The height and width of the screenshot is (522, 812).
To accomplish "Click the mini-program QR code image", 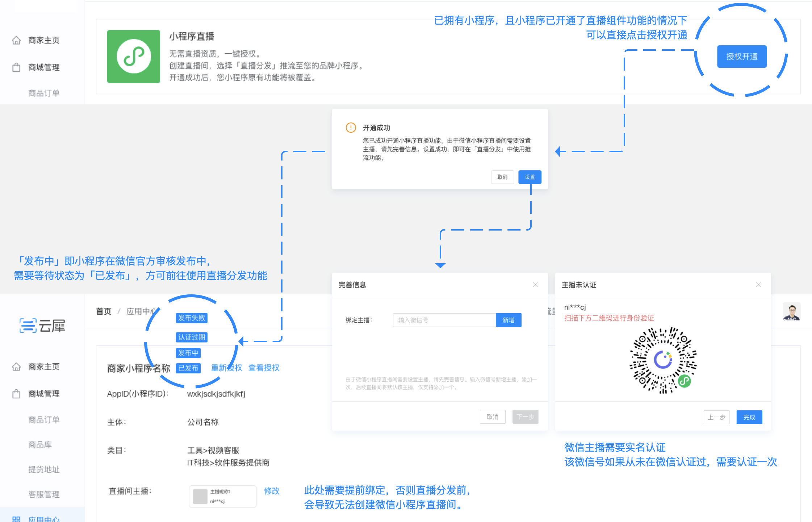I will [663, 360].
